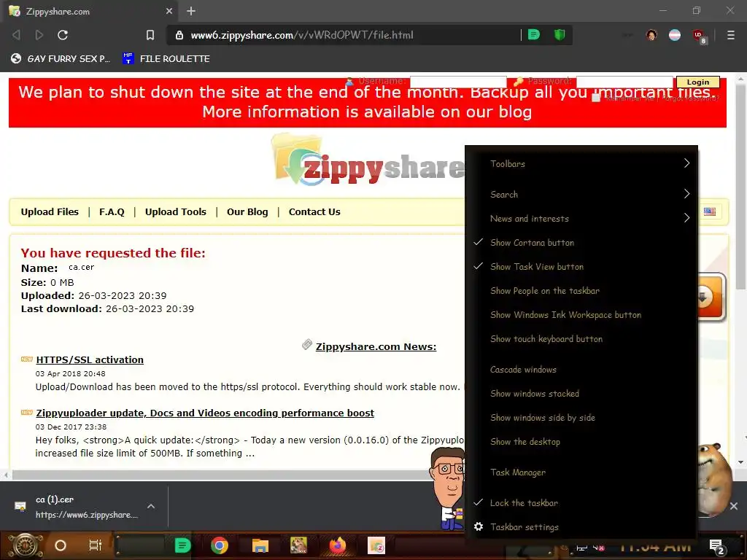747x560 pixels.
Task: Click the address bar URL
Action: click(302, 35)
